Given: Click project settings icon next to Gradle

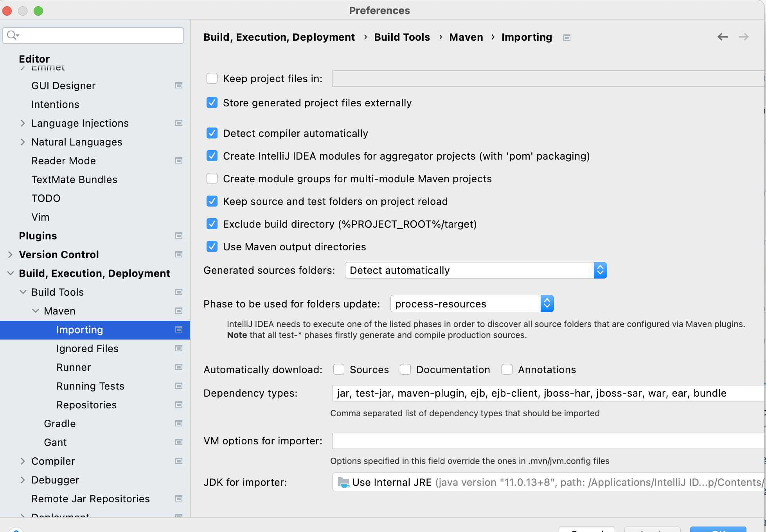Looking at the screenshot, I should click(x=179, y=423).
